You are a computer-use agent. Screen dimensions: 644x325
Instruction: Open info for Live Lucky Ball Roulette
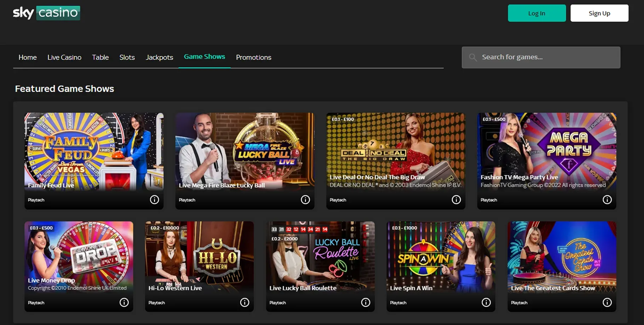[x=366, y=302]
